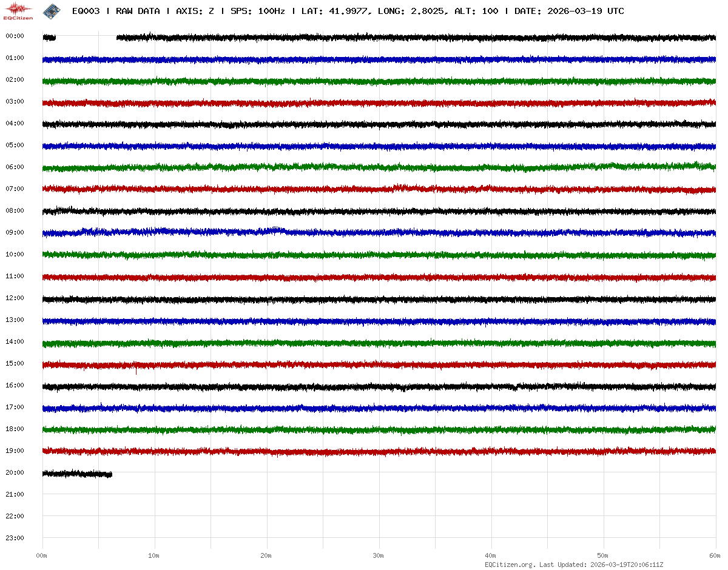Viewport: 728px width, 570px height.
Task: Click the EQ003 raw data header title
Action: [x=348, y=11]
